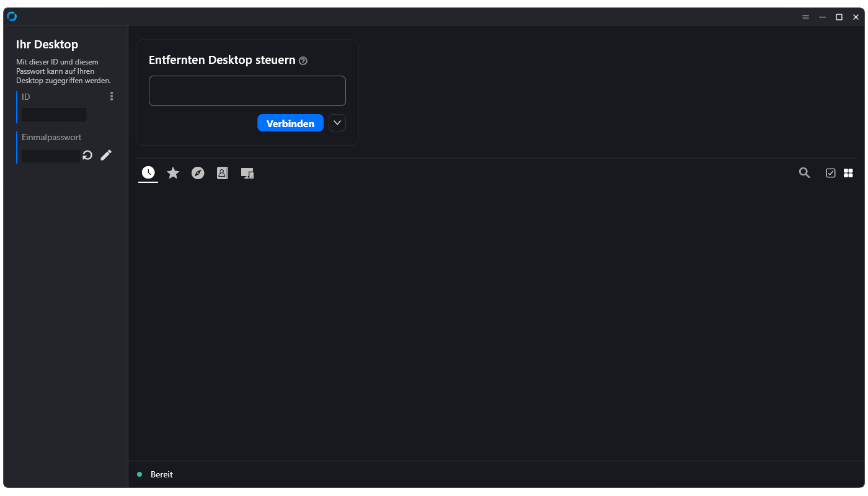This screenshot has width=868, height=496.
Task: Expand the arrow next to Verbinden
Action: (x=337, y=123)
